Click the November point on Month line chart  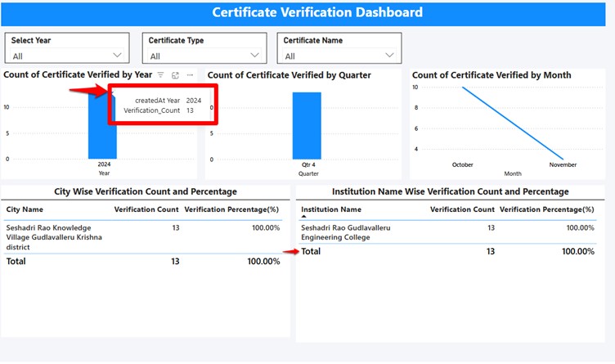click(563, 159)
